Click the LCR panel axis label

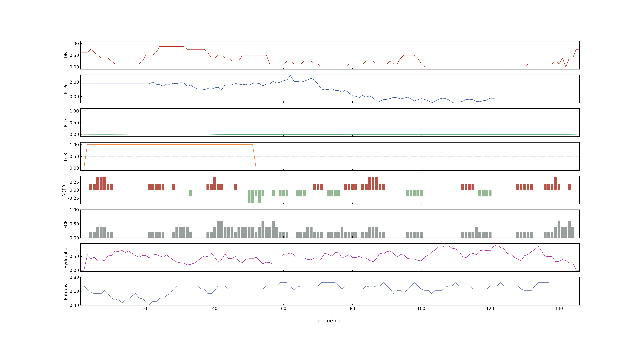pos(66,157)
